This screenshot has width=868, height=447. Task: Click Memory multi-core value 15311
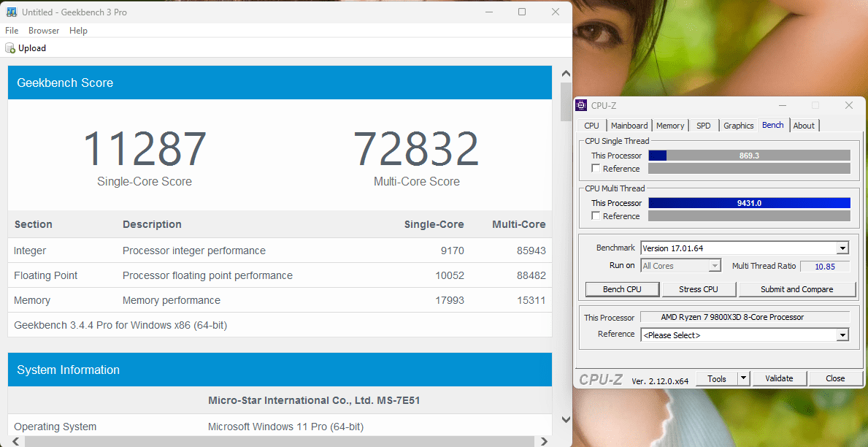(x=531, y=300)
